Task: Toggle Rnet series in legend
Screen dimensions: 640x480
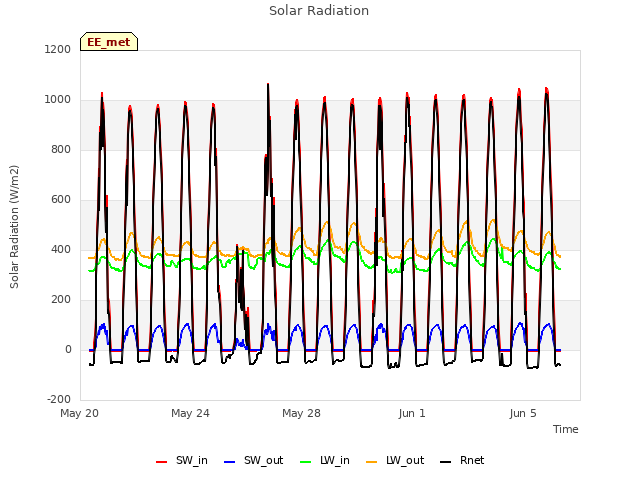Action: tap(462, 461)
